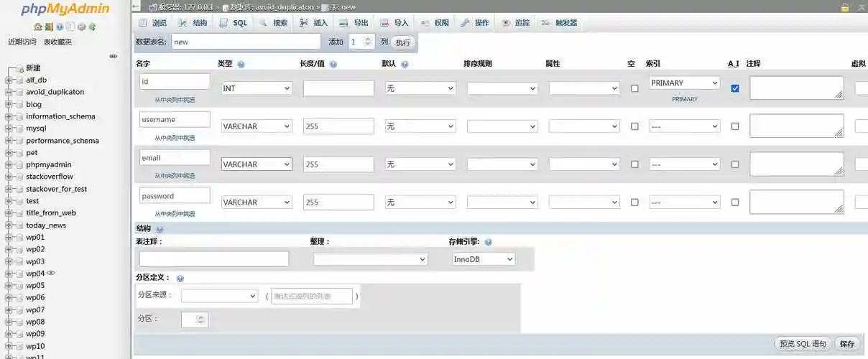Click the eye icon next to wp04

(51, 273)
